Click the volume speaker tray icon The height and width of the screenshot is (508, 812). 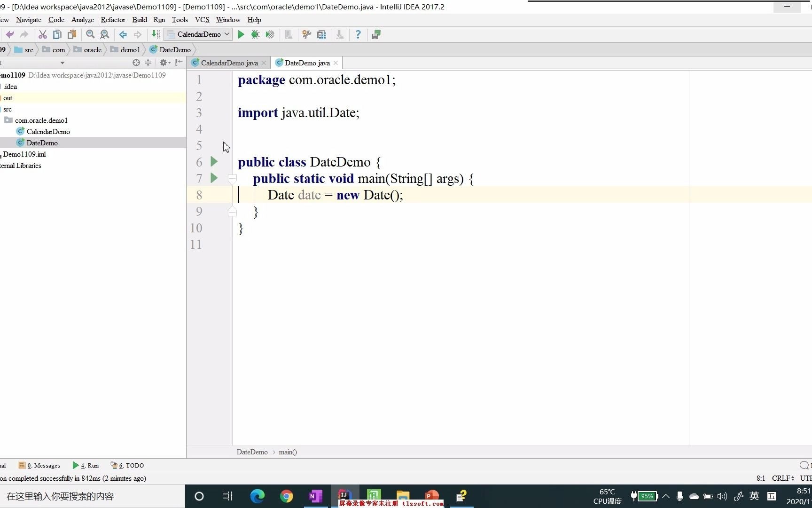pos(722,496)
